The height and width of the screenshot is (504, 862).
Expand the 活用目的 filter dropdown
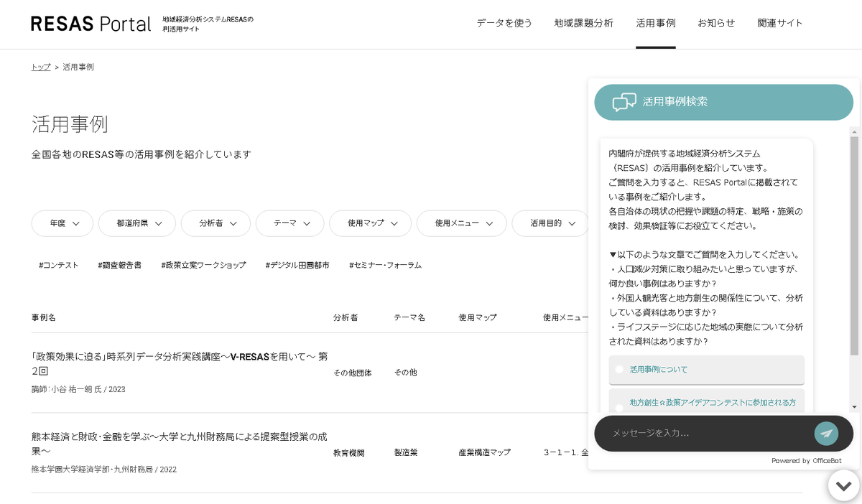click(x=550, y=223)
